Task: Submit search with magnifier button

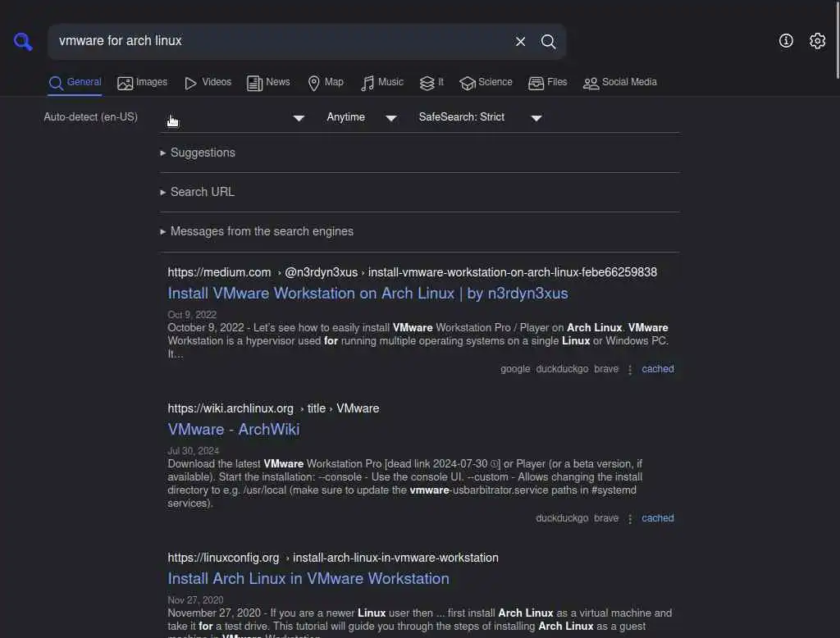Action: 548,41
